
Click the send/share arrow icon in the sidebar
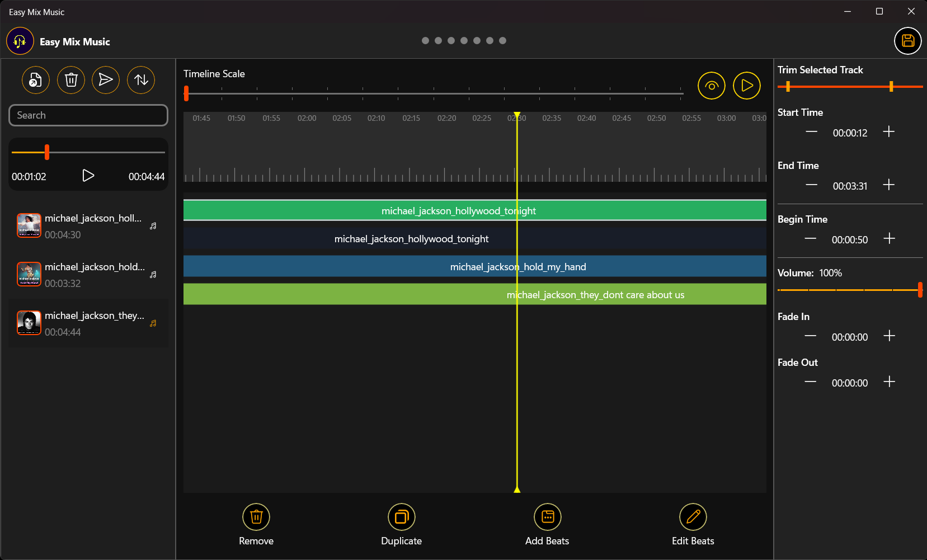pos(106,79)
